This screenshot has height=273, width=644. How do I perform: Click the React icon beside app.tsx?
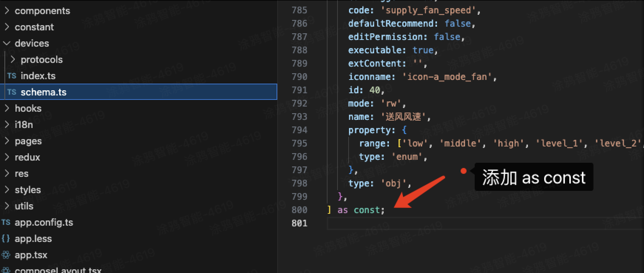tap(6, 255)
